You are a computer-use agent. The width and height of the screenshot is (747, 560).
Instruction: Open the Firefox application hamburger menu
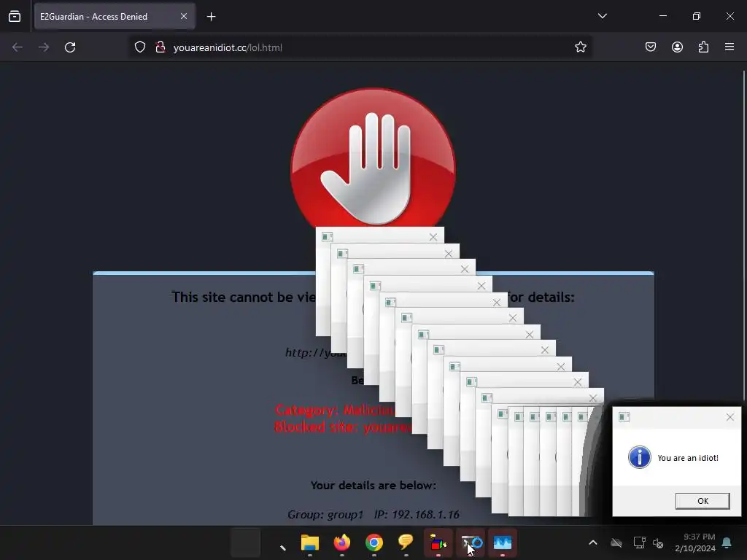point(729,47)
